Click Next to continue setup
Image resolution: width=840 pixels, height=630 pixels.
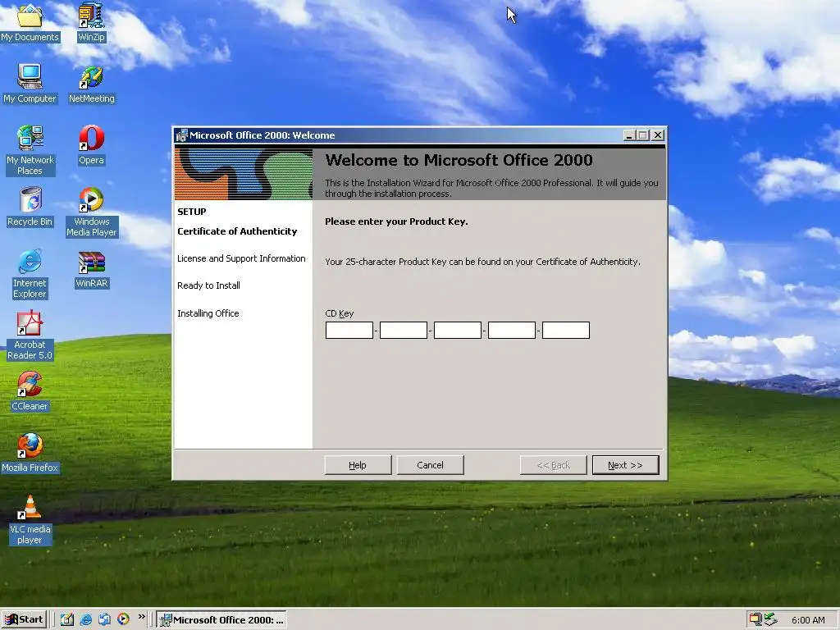(625, 465)
